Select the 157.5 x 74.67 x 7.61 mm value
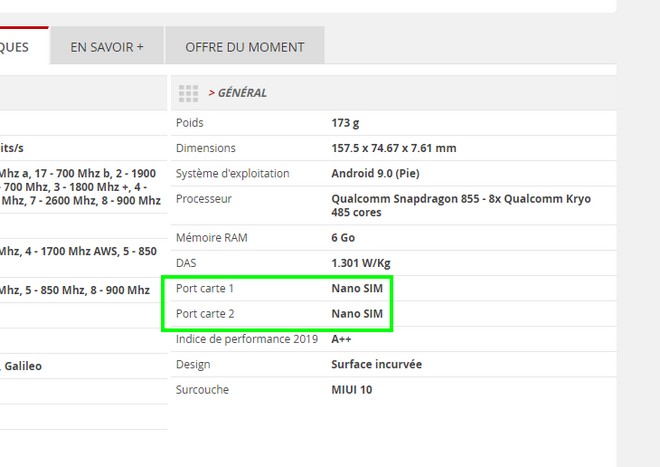Screen dimensions: 660x467 [393, 148]
